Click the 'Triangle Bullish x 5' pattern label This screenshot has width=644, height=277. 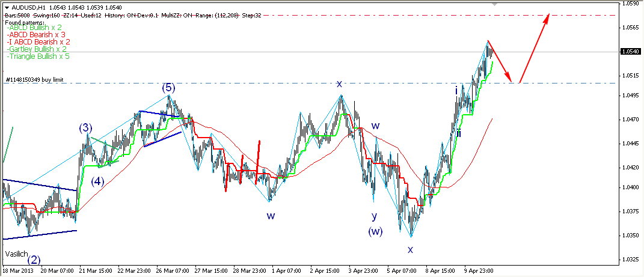point(38,56)
